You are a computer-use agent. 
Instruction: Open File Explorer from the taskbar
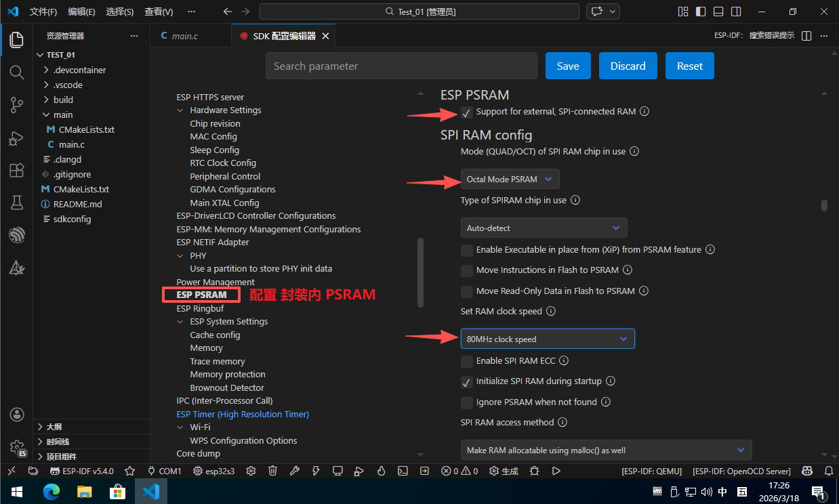(85, 491)
